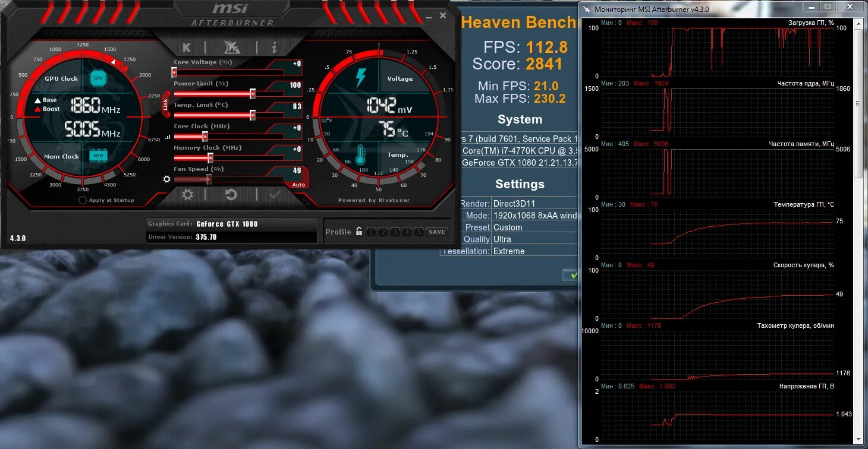Toggle the Link between power and temp limit
Viewport: 868px width, 449px height.
click(165, 104)
